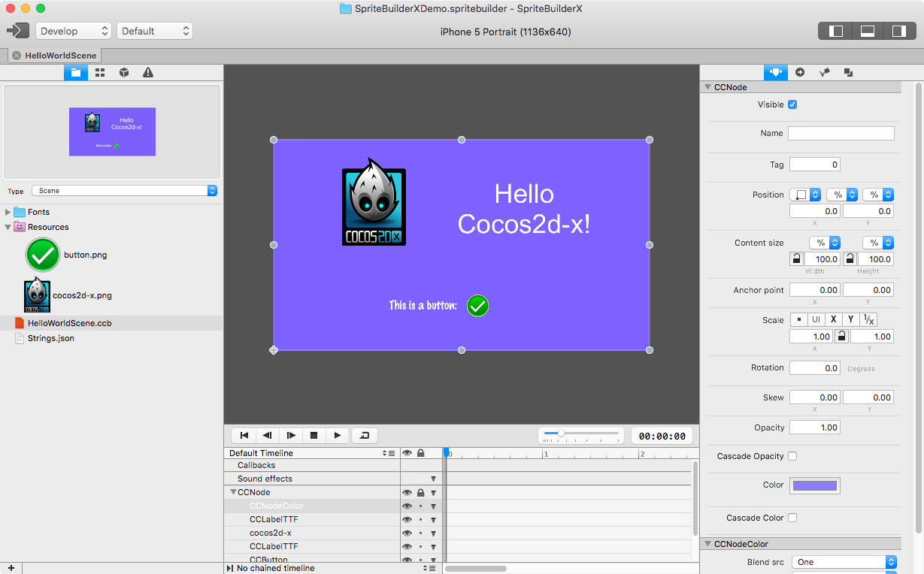Toggle the X scale flag button
This screenshot has height=574, width=924.
pyautogui.click(x=833, y=320)
